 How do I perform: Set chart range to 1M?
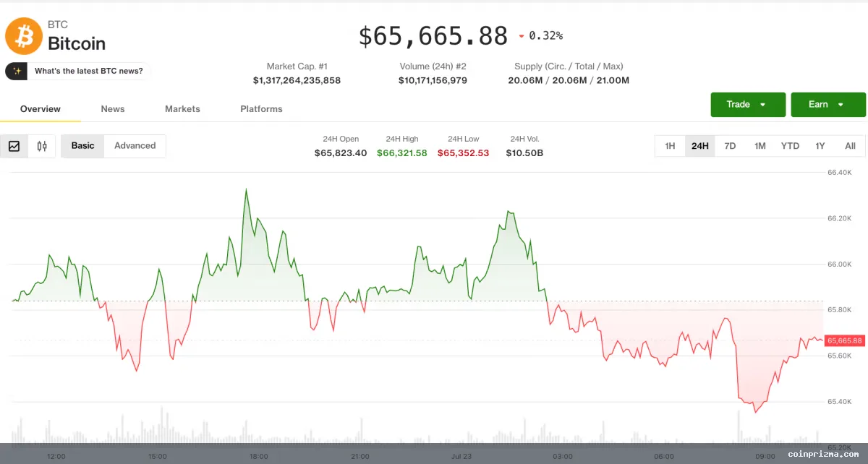coord(759,146)
